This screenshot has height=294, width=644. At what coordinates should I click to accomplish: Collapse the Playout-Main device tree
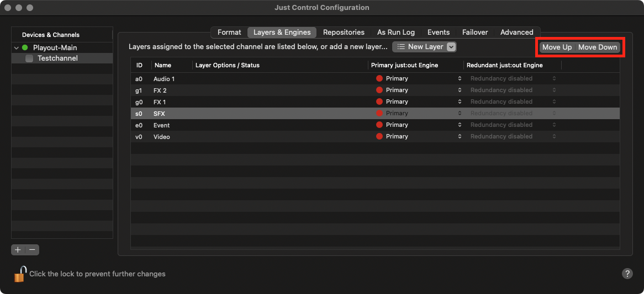[x=17, y=48]
